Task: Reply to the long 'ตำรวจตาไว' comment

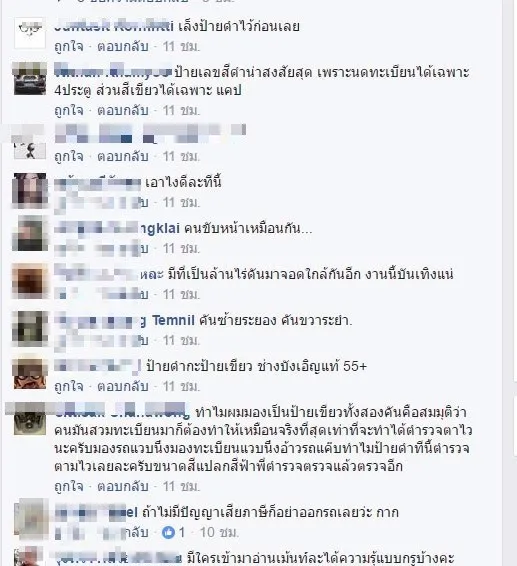Action: (x=123, y=487)
